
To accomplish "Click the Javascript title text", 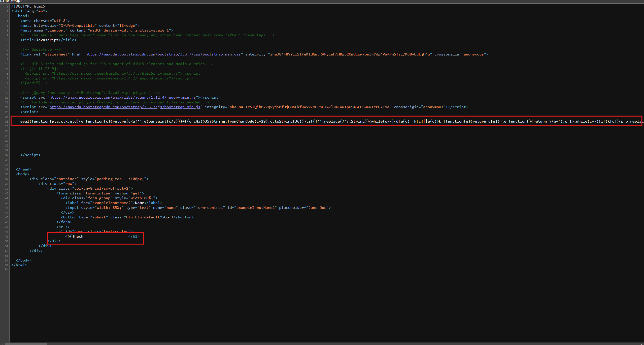I will coord(47,40).
